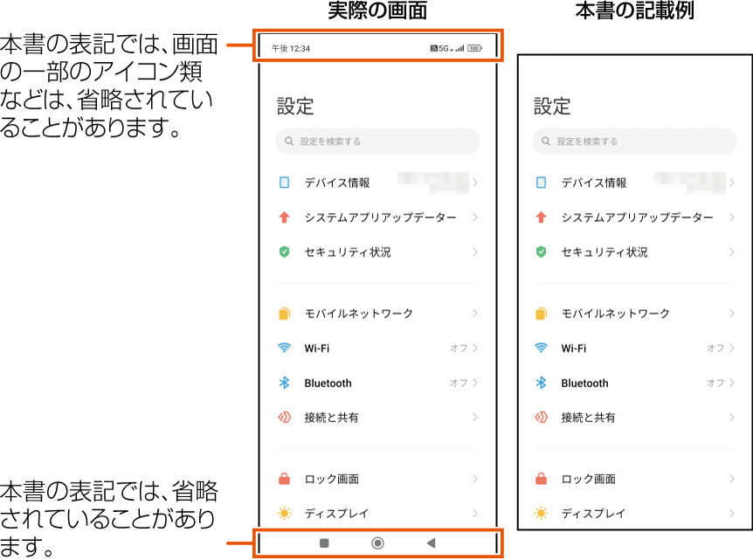Click the Wi-Fi icon in left phone
This screenshot has width=753, height=560.
[284, 348]
